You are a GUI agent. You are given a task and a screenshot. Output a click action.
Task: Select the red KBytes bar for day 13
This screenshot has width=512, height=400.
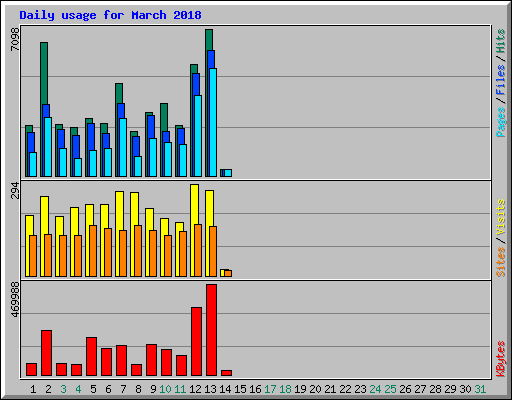211,330
